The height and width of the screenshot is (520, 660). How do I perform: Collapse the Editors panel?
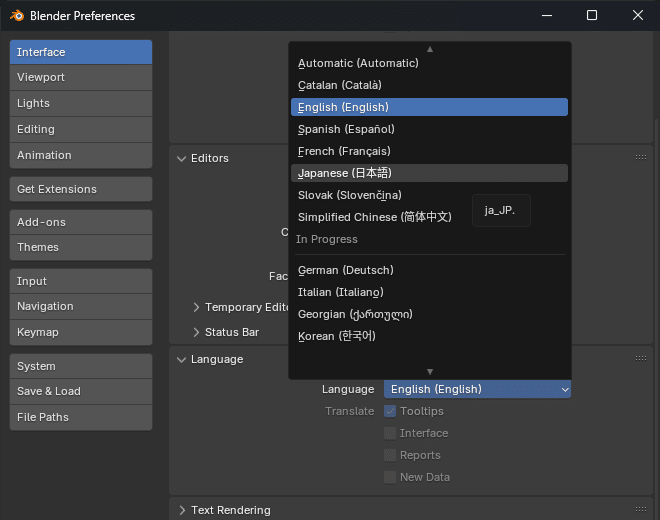coord(181,158)
